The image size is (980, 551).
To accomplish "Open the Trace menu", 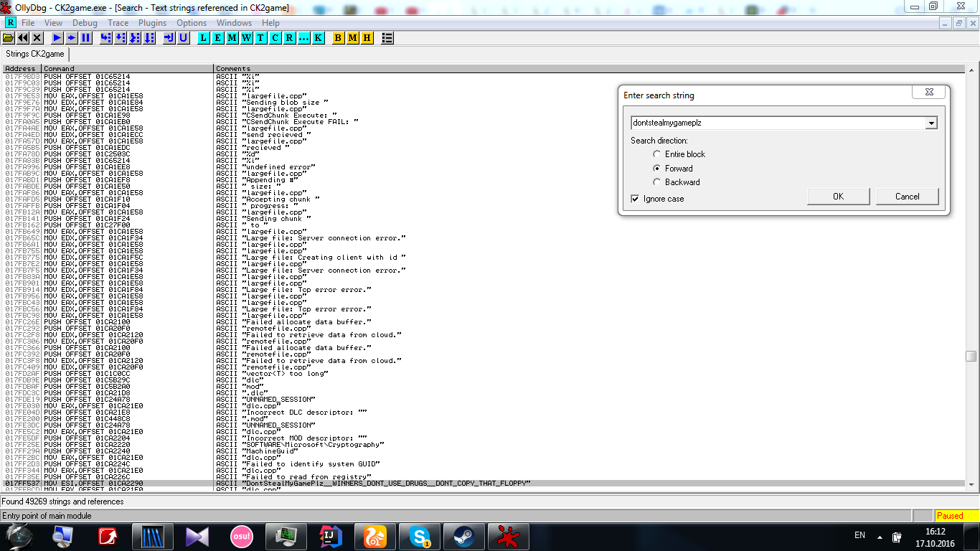I will click(118, 23).
